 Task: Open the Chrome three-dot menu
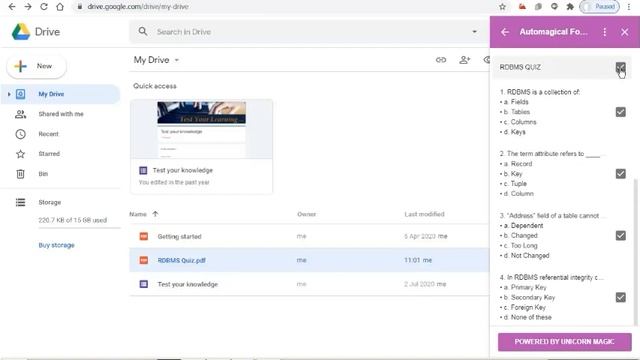pos(629,7)
